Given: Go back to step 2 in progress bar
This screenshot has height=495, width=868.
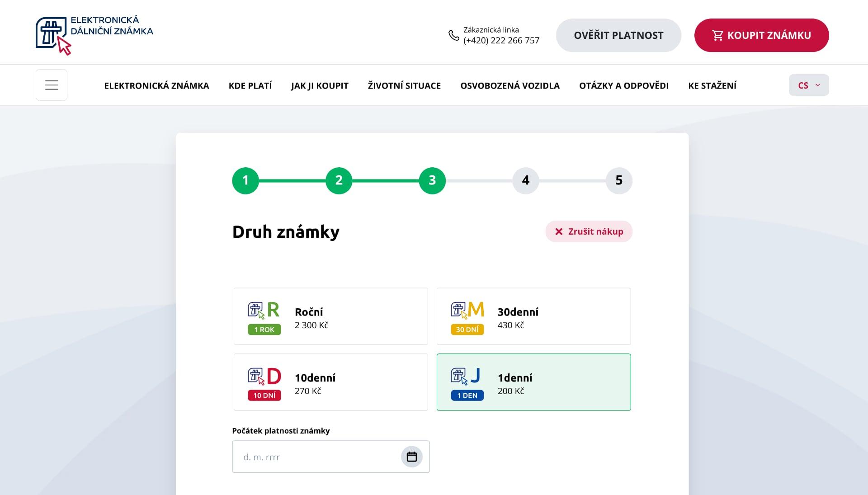Looking at the screenshot, I should (339, 181).
